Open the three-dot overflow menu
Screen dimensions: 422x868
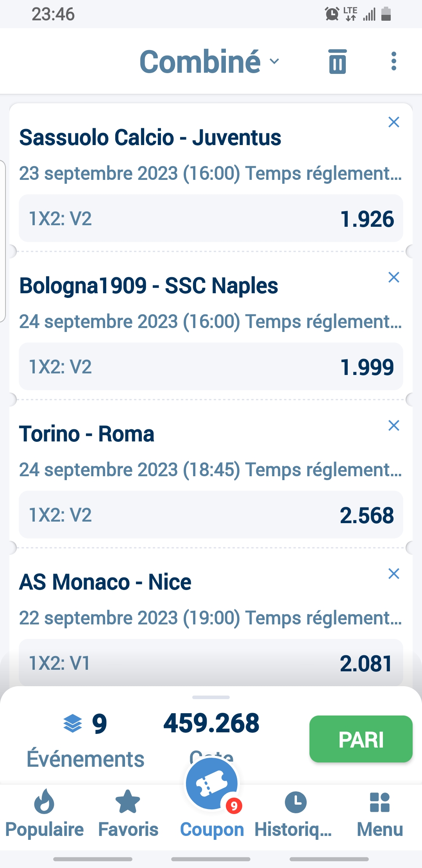pos(393,61)
